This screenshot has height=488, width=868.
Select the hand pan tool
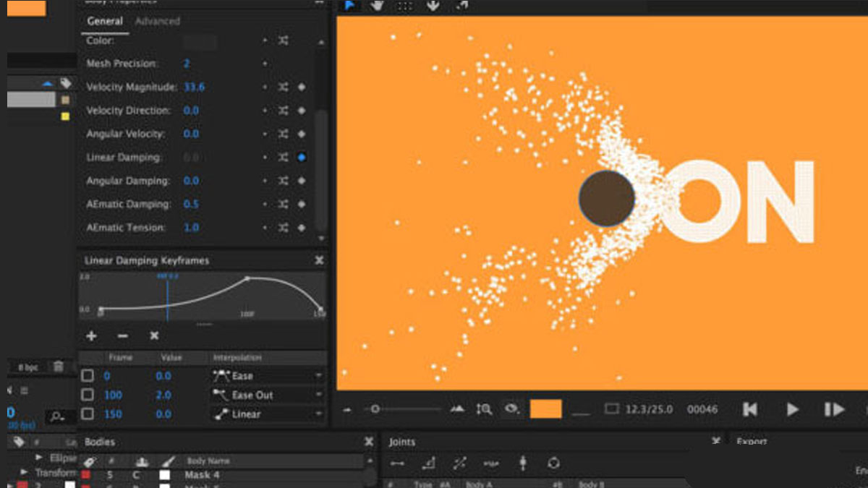377,6
